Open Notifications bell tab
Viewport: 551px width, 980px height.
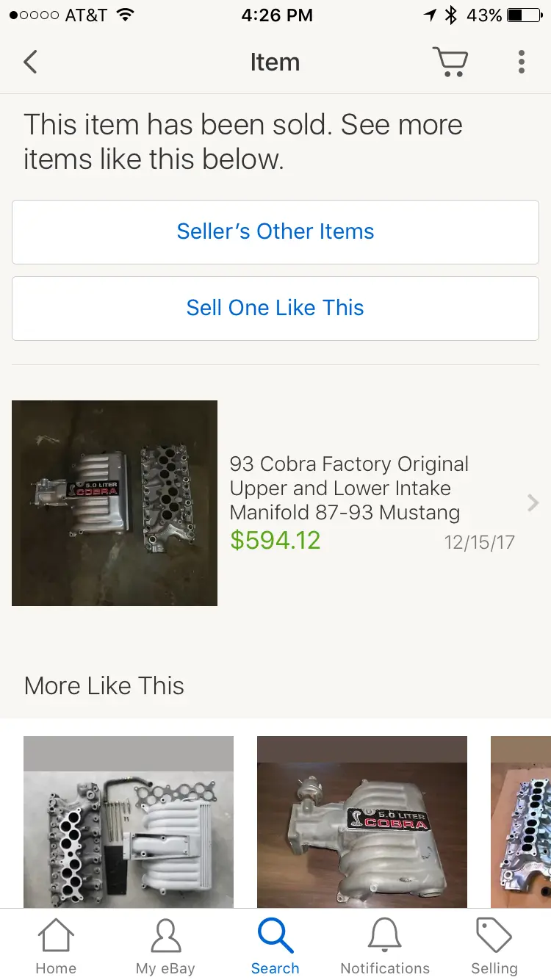point(385,948)
